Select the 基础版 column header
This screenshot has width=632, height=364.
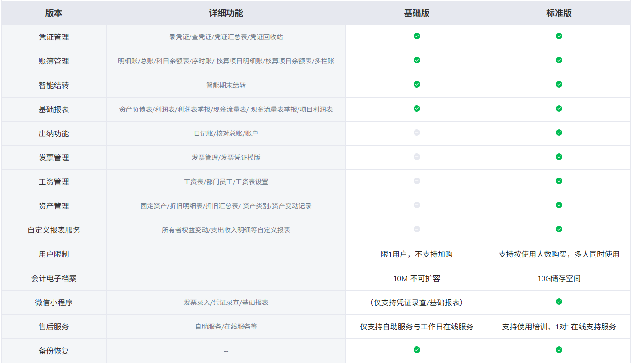click(x=416, y=13)
